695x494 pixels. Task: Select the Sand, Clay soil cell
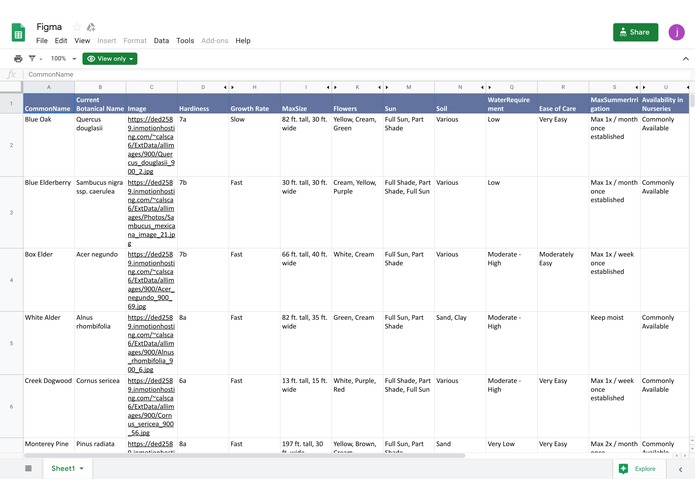[460, 343]
